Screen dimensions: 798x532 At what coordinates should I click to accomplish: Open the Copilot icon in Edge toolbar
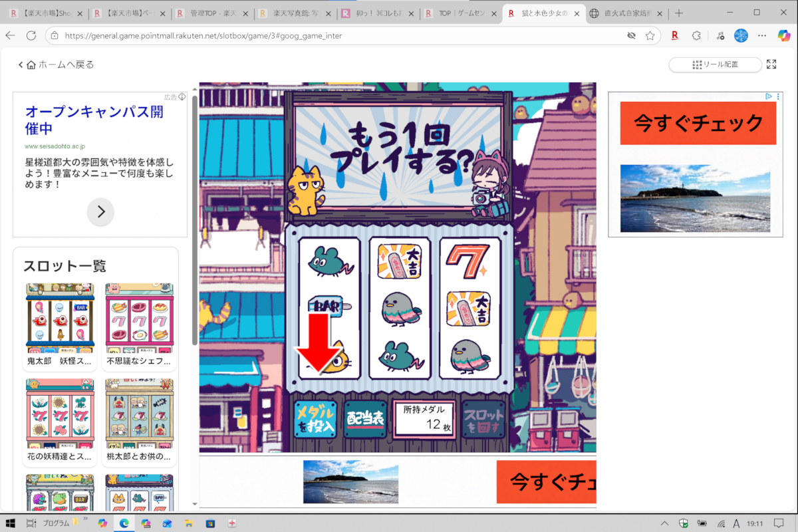coord(783,36)
